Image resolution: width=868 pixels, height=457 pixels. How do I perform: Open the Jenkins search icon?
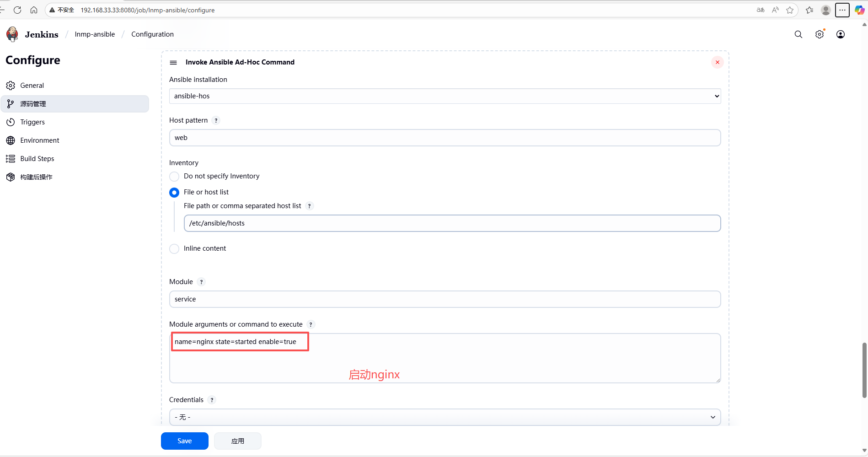[x=798, y=34]
